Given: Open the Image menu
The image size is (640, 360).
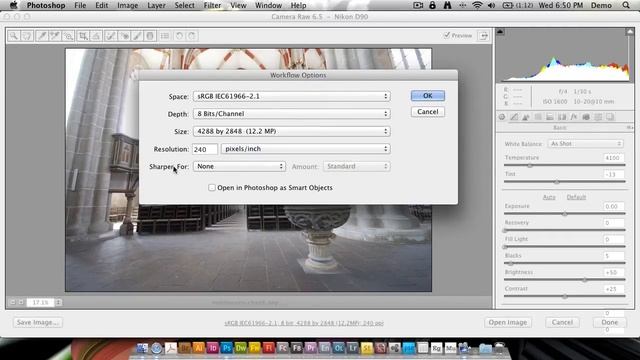Looking at the screenshot, I should point(127,5).
